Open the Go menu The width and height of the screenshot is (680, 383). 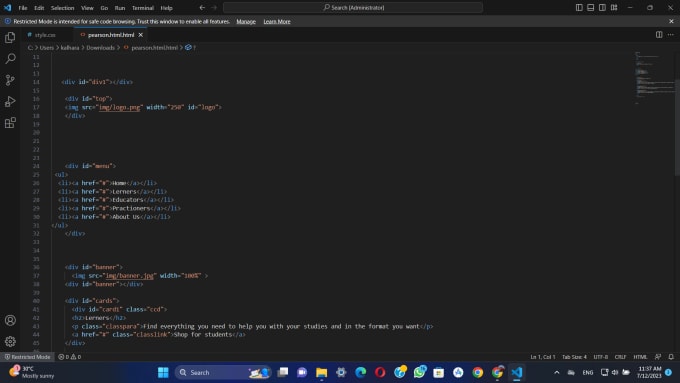point(104,8)
